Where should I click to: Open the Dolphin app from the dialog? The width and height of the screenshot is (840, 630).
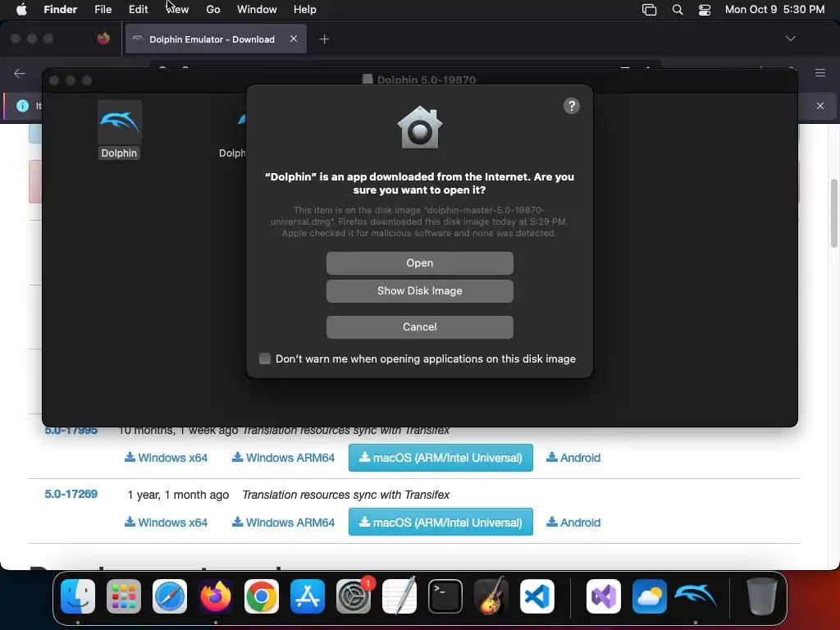pyautogui.click(x=419, y=263)
